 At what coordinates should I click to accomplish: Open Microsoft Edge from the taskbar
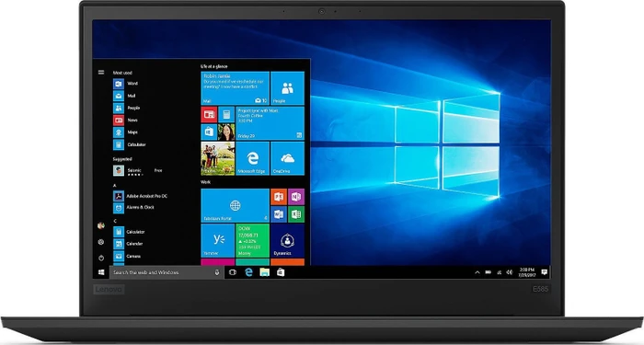click(x=248, y=272)
